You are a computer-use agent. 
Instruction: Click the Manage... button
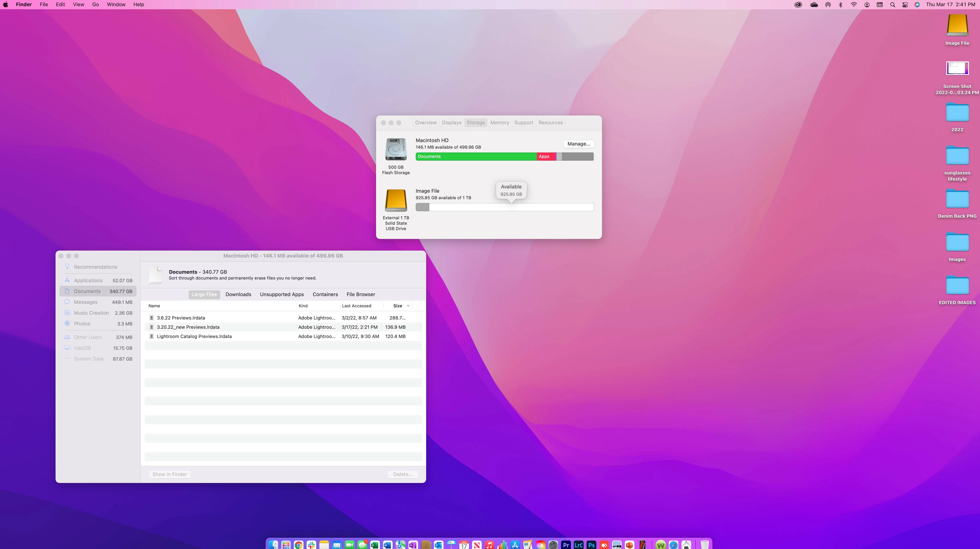pyautogui.click(x=578, y=144)
